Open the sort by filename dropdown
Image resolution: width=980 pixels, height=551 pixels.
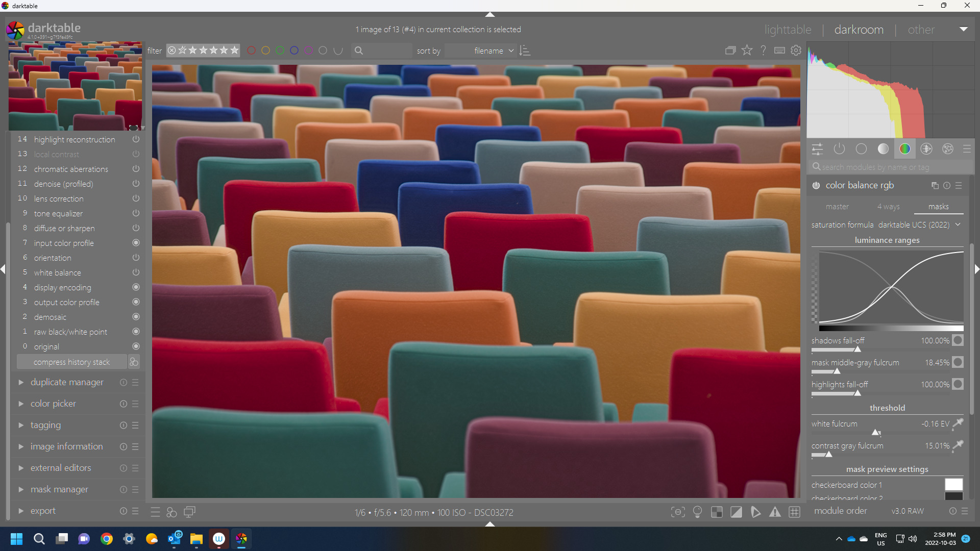tap(493, 51)
